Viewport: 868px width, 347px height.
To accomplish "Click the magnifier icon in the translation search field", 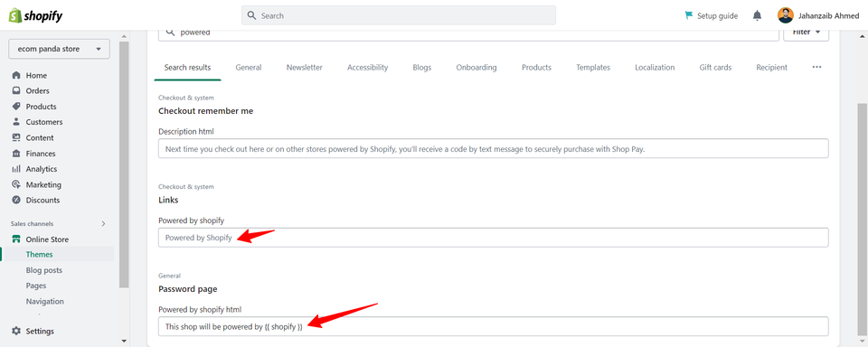I will pos(171,33).
